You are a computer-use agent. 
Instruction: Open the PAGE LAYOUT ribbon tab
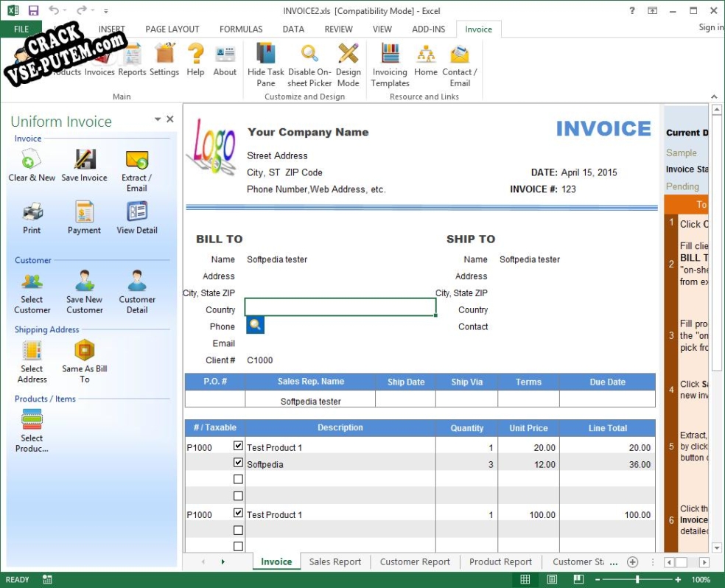[172, 29]
